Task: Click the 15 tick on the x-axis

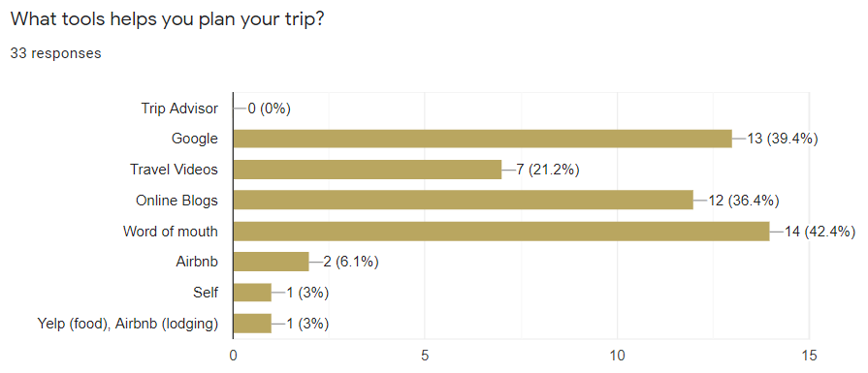Action: point(809,356)
